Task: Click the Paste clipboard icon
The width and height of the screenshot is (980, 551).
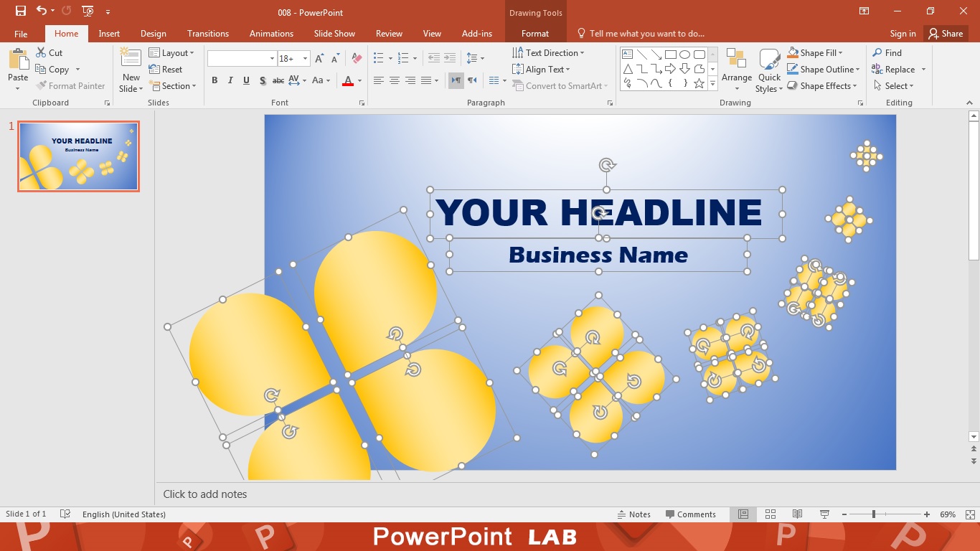Action: (18, 60)
